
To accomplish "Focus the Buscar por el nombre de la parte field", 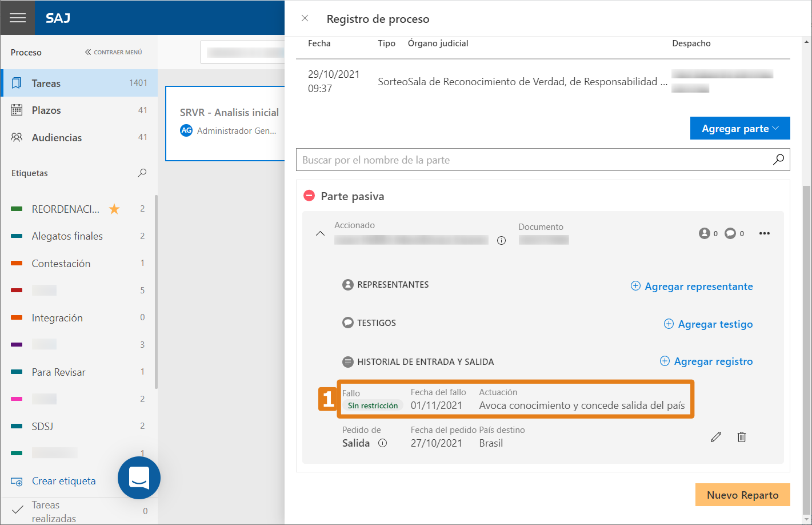I will pos(543,160).
